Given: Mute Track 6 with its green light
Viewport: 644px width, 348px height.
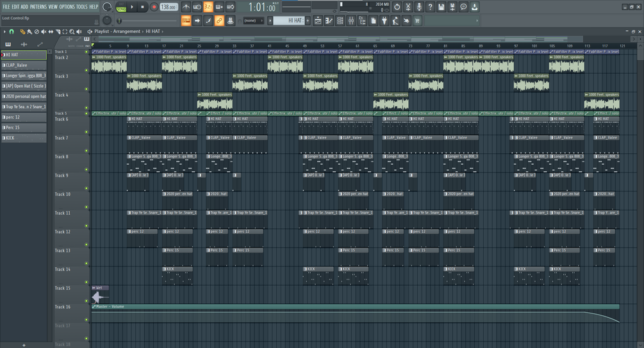Looking at the screenshot, I should pyautogui.click(x=87, y=132).
